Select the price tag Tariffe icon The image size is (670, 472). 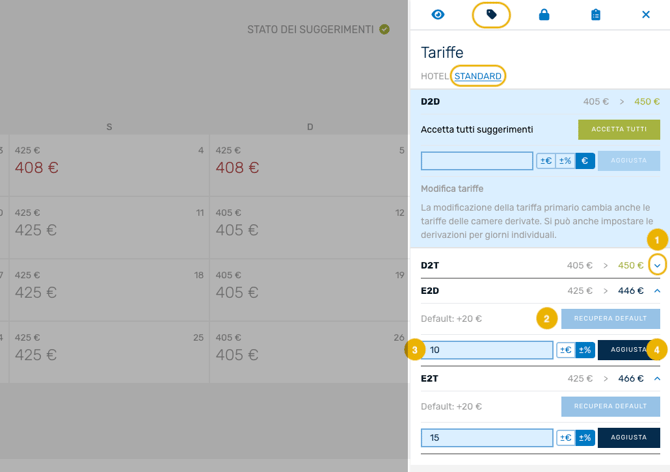coord(491,15)
